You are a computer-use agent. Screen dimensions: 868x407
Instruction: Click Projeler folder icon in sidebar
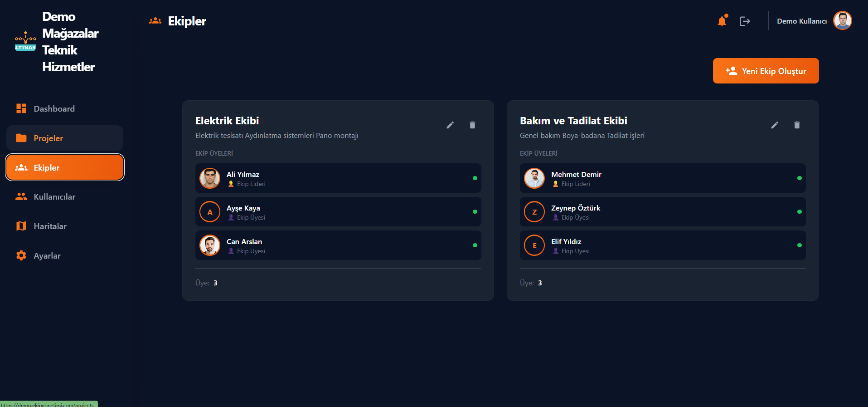[x=21, y=138]
